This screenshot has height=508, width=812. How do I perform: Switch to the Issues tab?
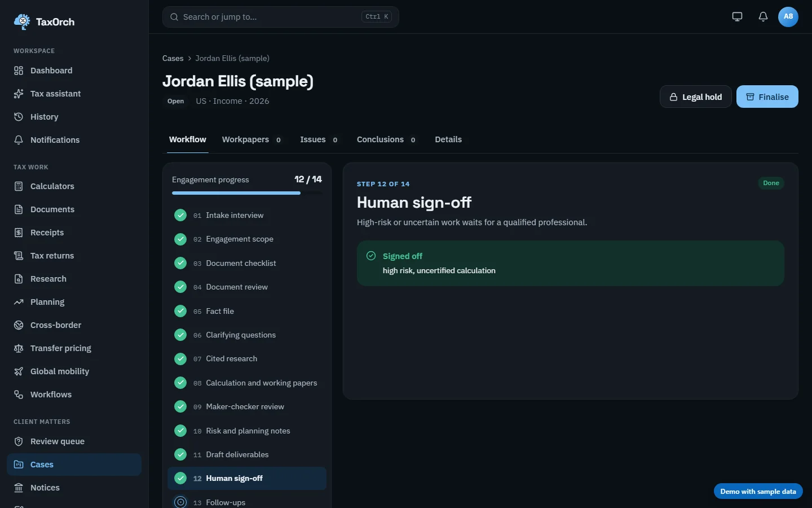pos(319,139)
